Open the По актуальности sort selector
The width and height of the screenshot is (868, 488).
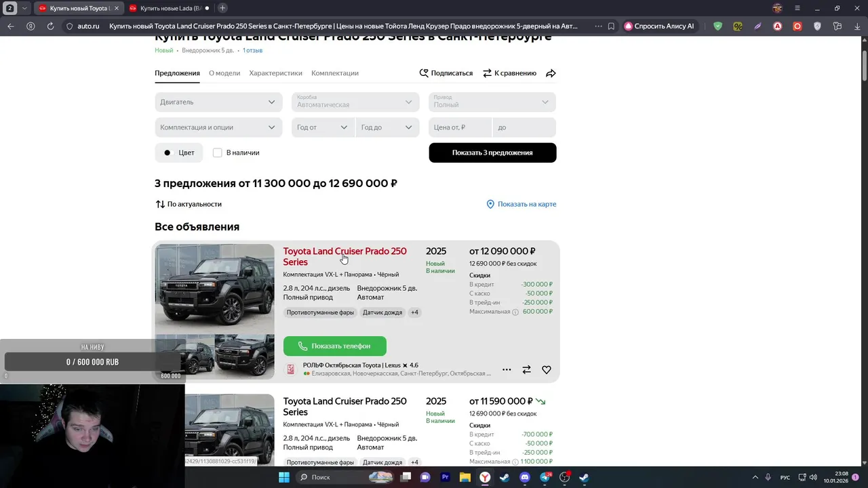click(189, 204)
